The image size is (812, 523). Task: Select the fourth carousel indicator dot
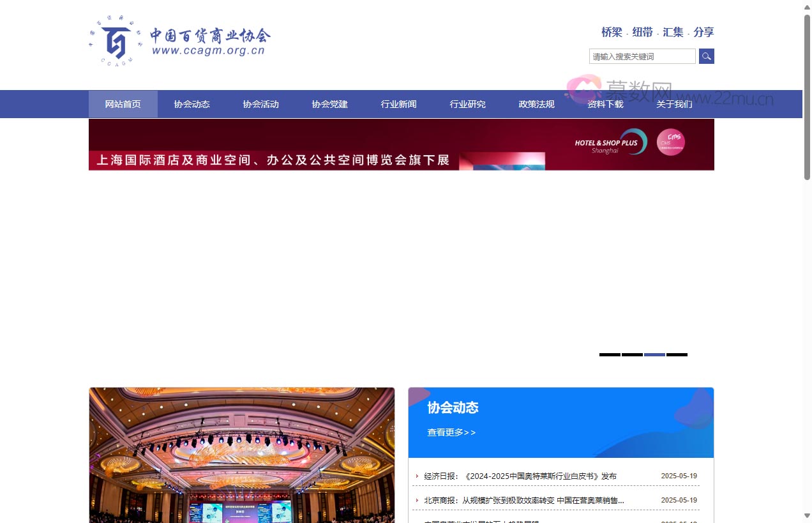tap(677, 354)
